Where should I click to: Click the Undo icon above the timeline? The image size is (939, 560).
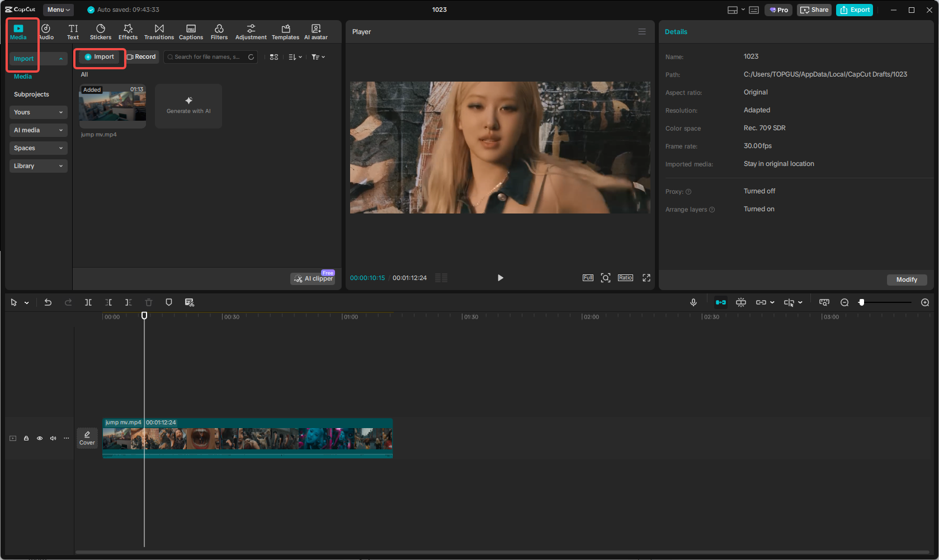(x=48, y=302)
